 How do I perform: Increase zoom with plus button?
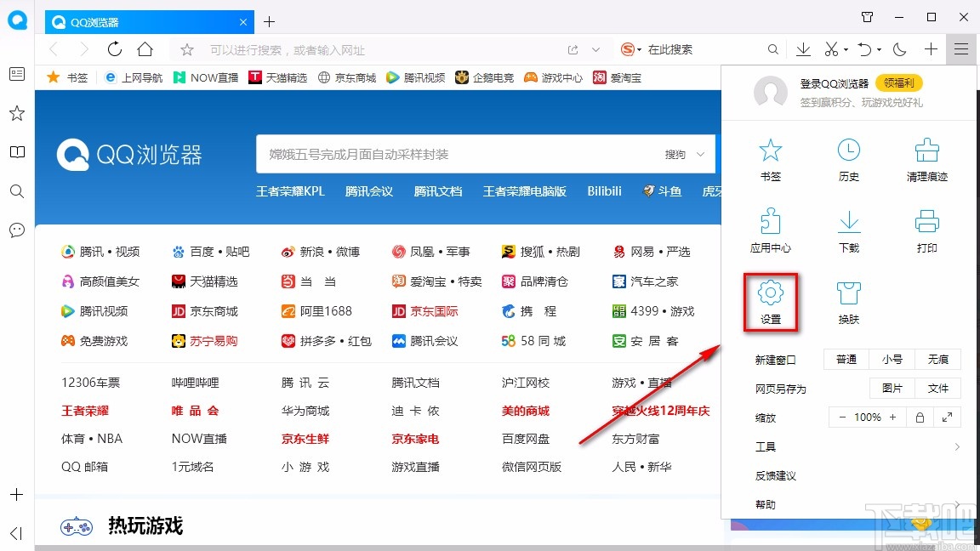892,418
